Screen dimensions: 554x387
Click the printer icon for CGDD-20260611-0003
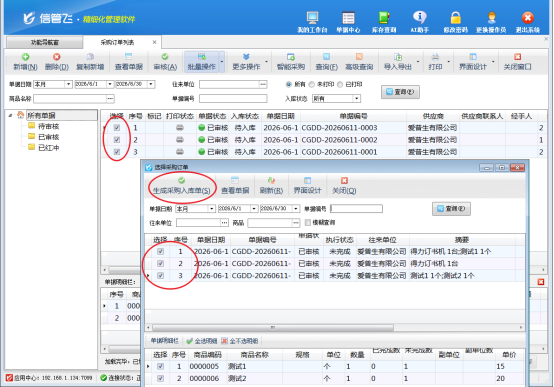[180, 128]
